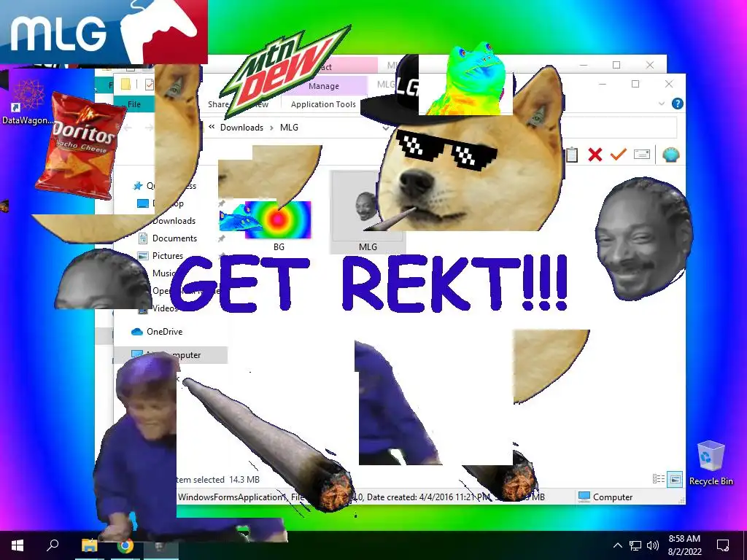Select Pictures in the navigation pane

pos(167,256)
